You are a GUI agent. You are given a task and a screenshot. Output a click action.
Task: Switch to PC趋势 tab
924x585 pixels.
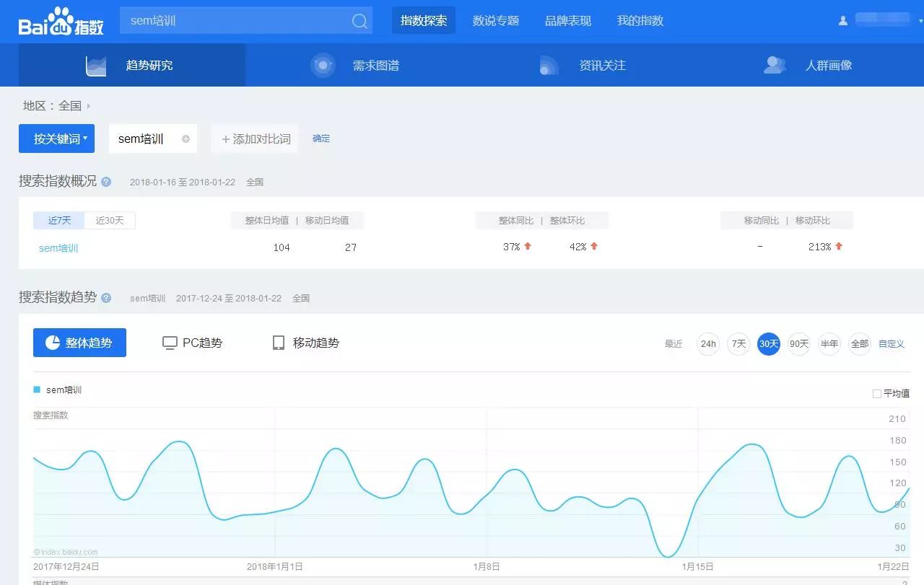[x=192, y=343]
